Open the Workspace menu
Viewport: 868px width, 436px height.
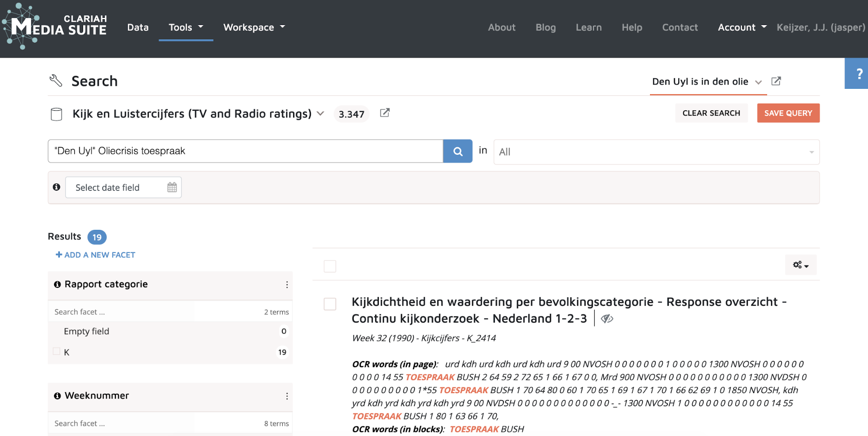(254, 27)
